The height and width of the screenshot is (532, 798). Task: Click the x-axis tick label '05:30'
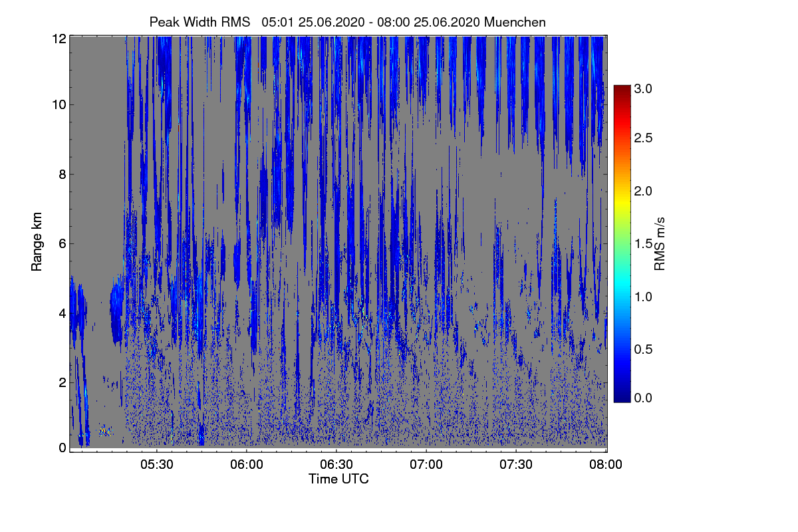(x=156, y=465)
